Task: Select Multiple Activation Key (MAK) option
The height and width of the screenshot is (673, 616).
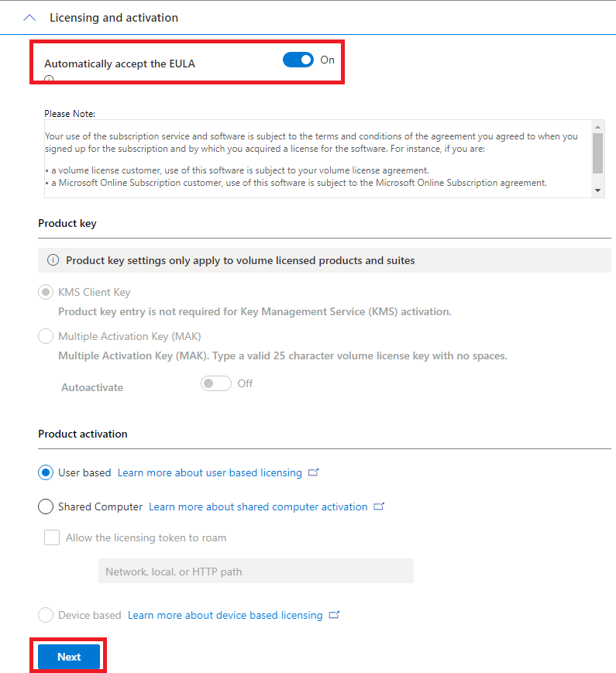Action: click(46, 337)
